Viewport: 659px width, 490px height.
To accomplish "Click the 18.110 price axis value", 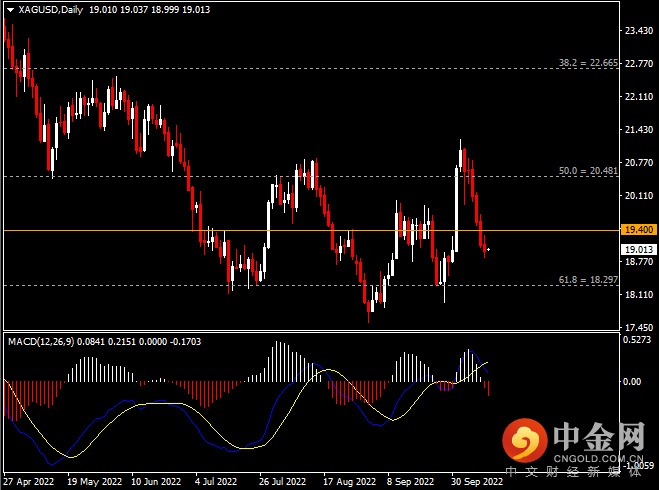I will click(x=639, y=295).
